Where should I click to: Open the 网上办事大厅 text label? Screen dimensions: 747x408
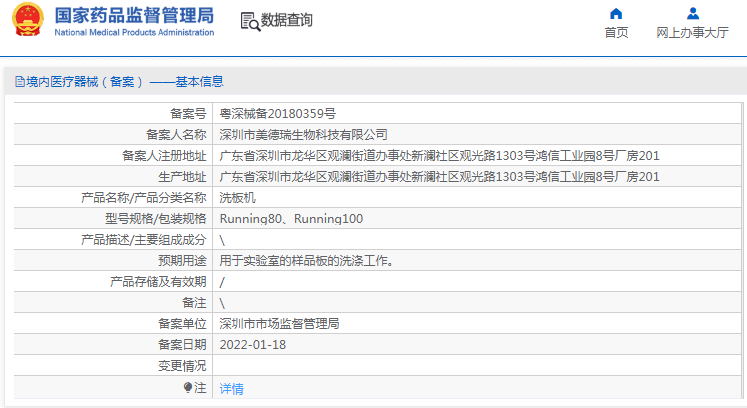pyautogui.click(x=692, y=32)
